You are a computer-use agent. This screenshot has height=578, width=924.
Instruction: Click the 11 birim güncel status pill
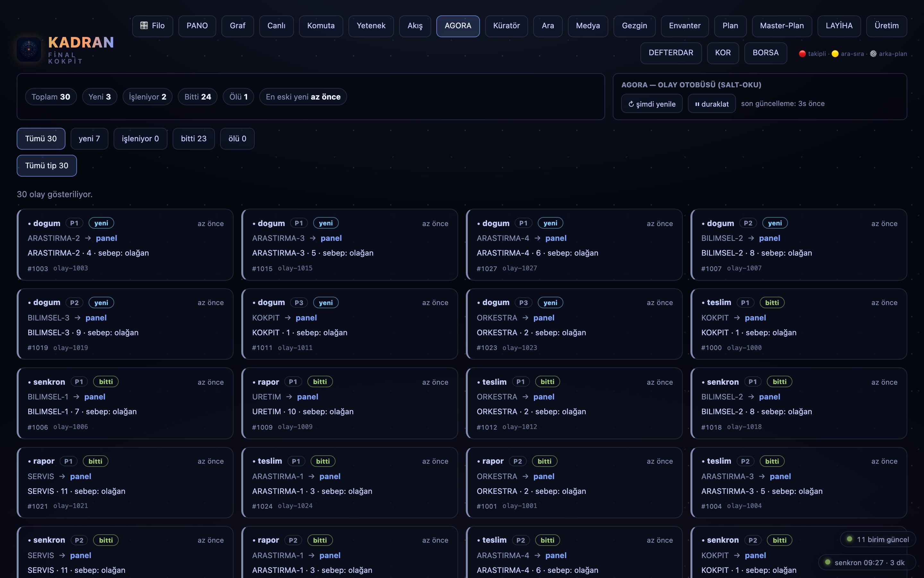coord(878,539)
